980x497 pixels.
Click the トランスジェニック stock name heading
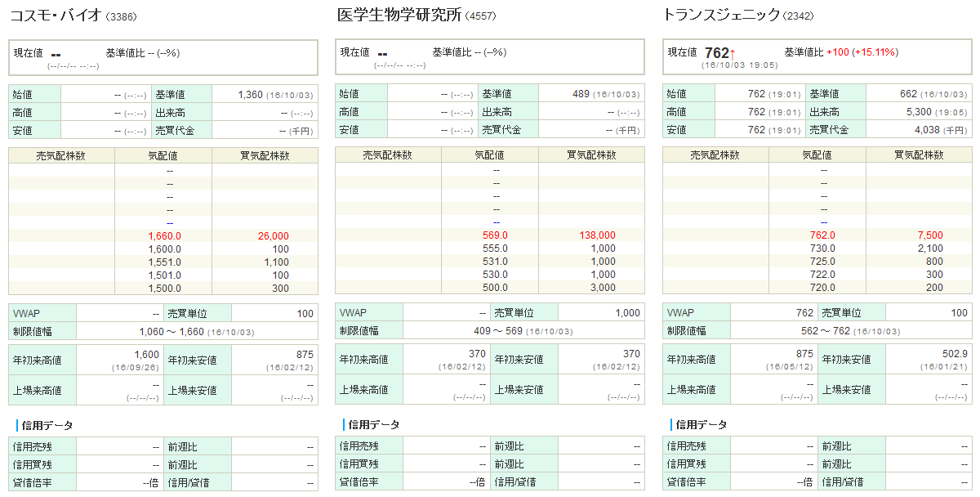click(721, 15)
